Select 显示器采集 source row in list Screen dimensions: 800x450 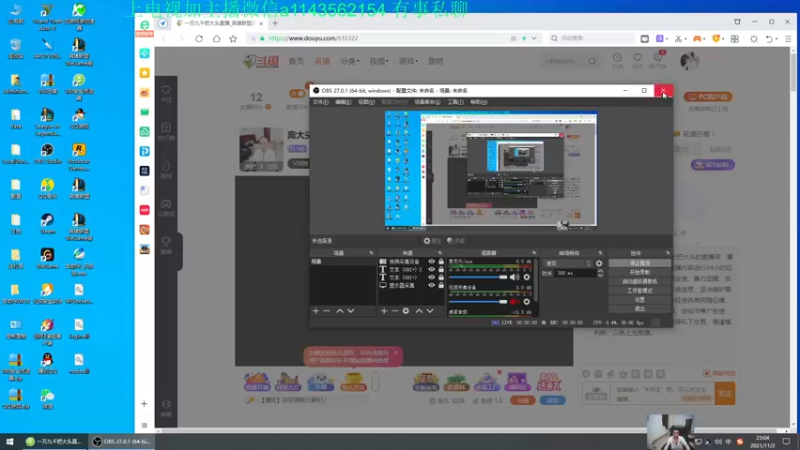(x=411, y=285)
